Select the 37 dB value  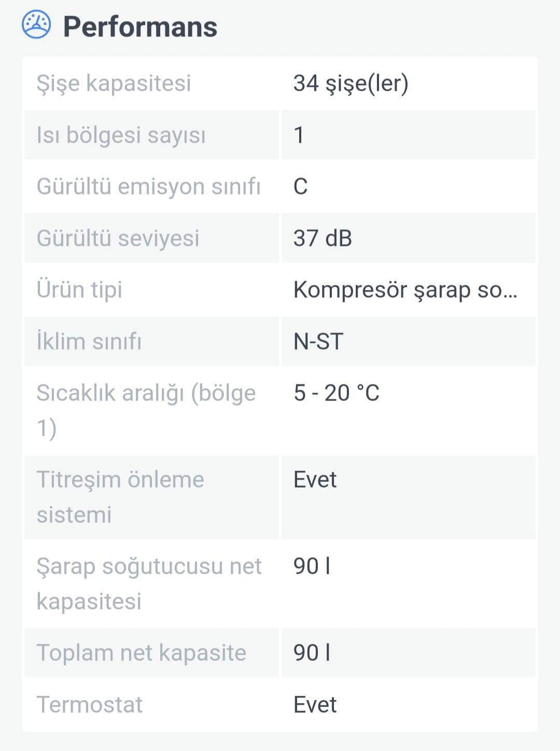(x=323, y=239)
